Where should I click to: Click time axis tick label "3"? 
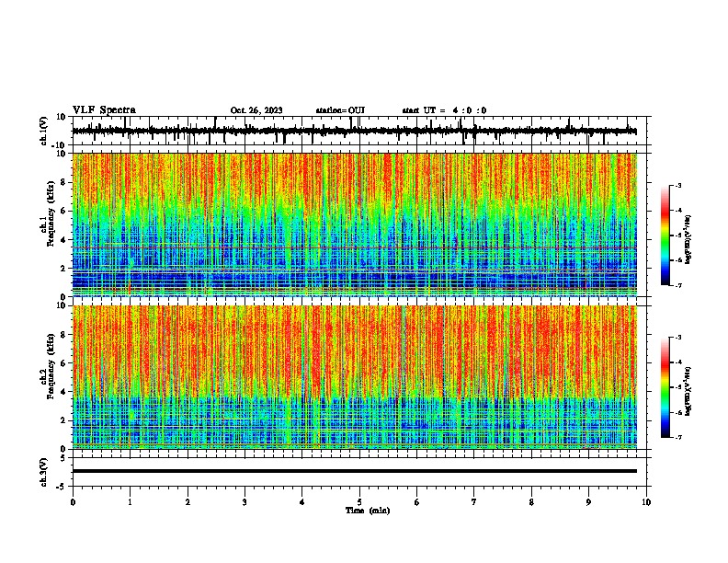(245, 502)
